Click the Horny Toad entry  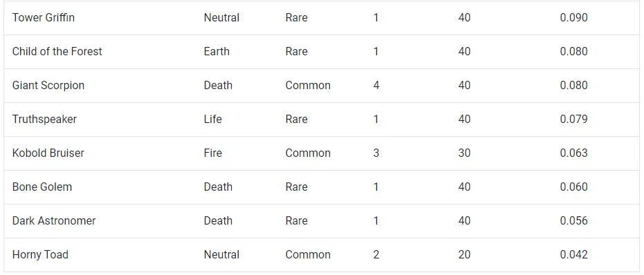[x=40, y=254]
